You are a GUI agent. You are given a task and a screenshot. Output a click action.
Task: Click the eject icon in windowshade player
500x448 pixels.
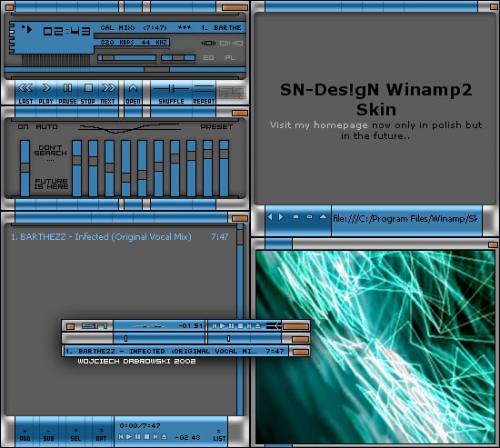[x=258, y=326]
